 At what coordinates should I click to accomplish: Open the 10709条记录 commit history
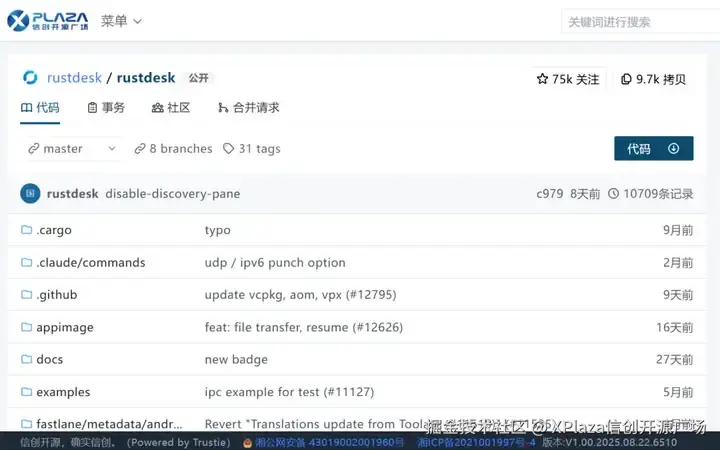coord(651,194)
